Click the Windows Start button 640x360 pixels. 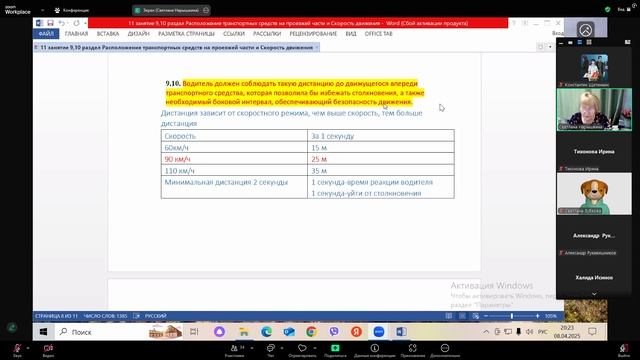tap(43, 332)
